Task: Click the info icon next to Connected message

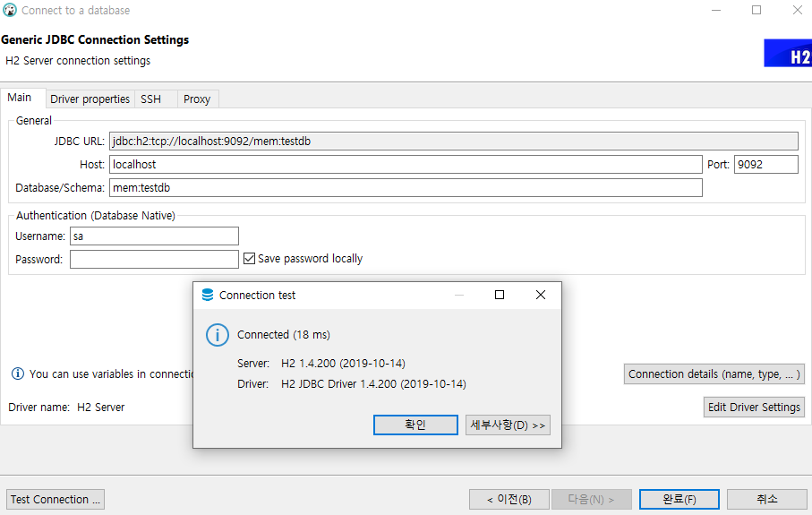Action: point(217,335)
